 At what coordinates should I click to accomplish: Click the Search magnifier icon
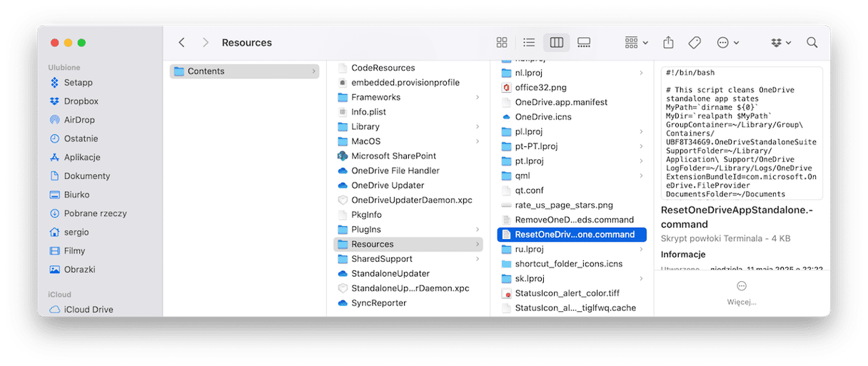point(812,43)
